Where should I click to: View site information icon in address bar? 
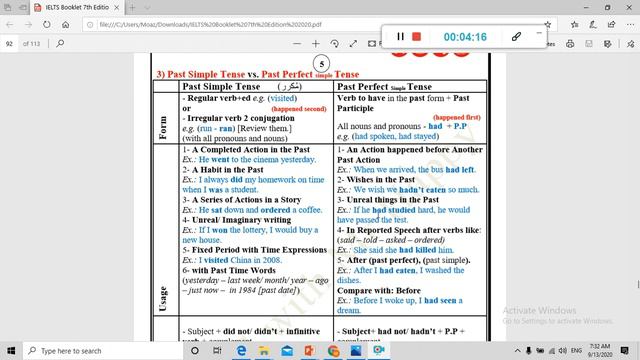click(90, 24)
